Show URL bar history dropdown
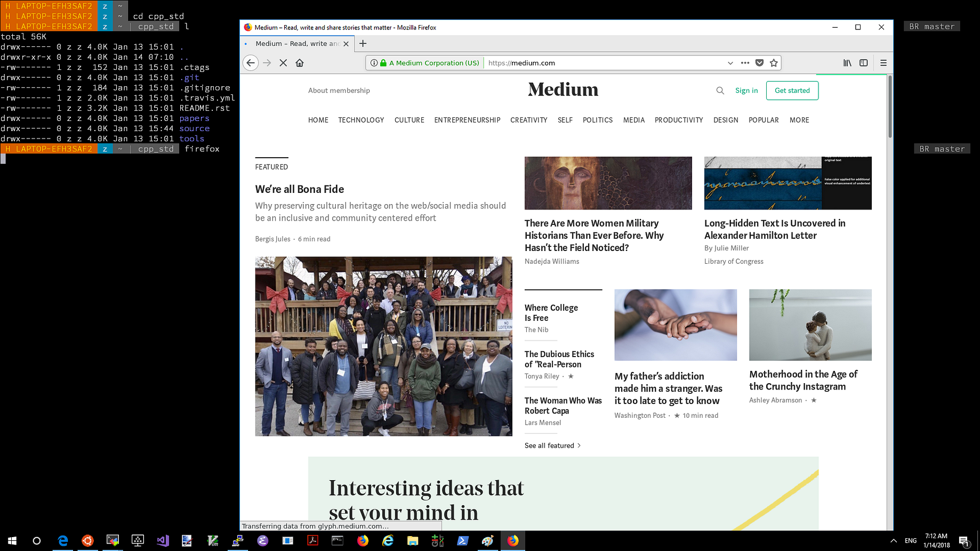This screenshot has width=980, height=551. point(730,63)
